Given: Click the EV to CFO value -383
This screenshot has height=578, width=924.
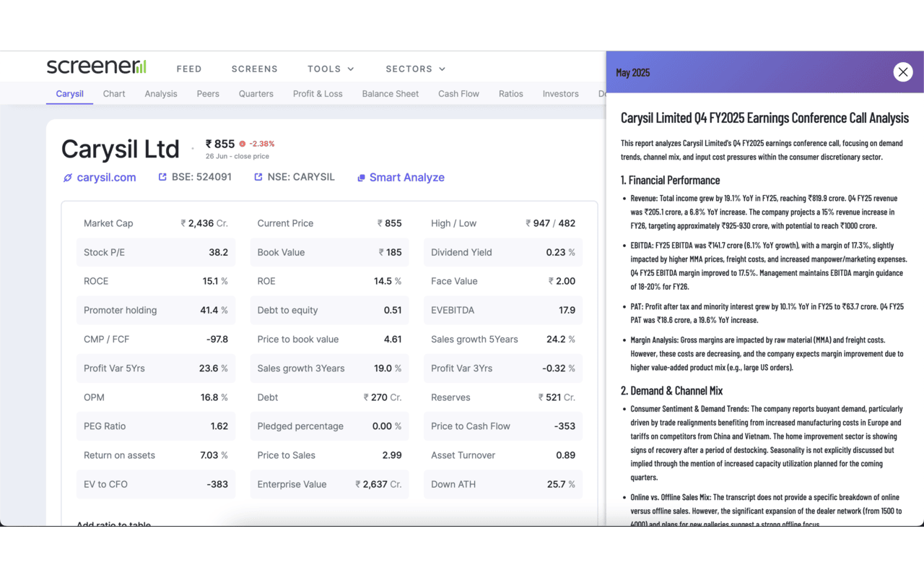Looking at the screenshot, I should pos(217,484).
